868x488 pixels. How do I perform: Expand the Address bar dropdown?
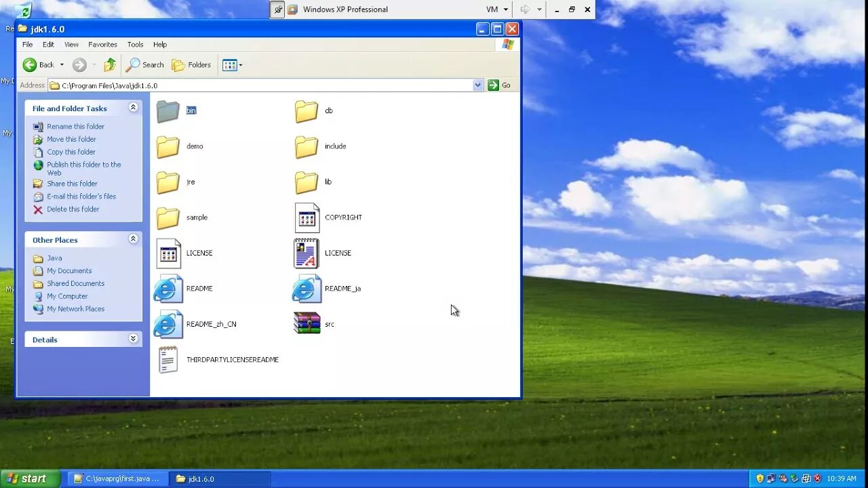(478, 85)
